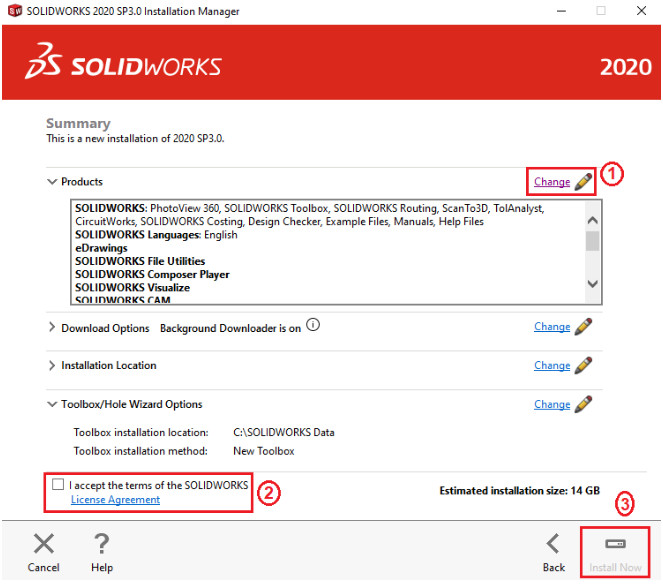Click the pencil icon for Installation Location
Image resolution: width=663 pixels, height=584 pixels.
coord(584,366)
